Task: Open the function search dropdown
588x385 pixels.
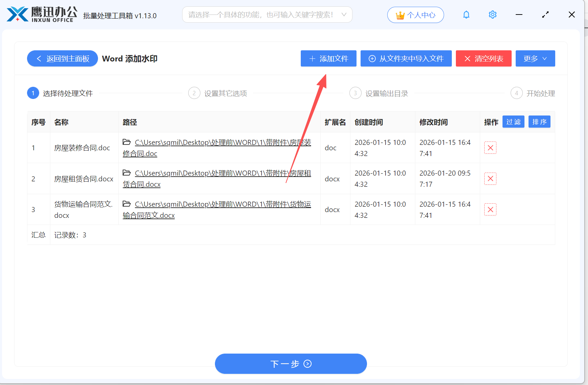Action: (267, 15)
